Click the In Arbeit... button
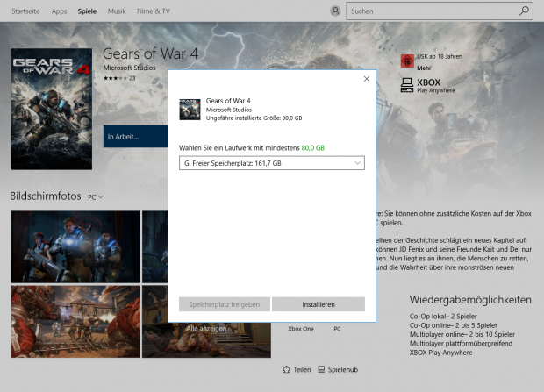This screenshot has width=544, height=392. (x=136, y=136)
